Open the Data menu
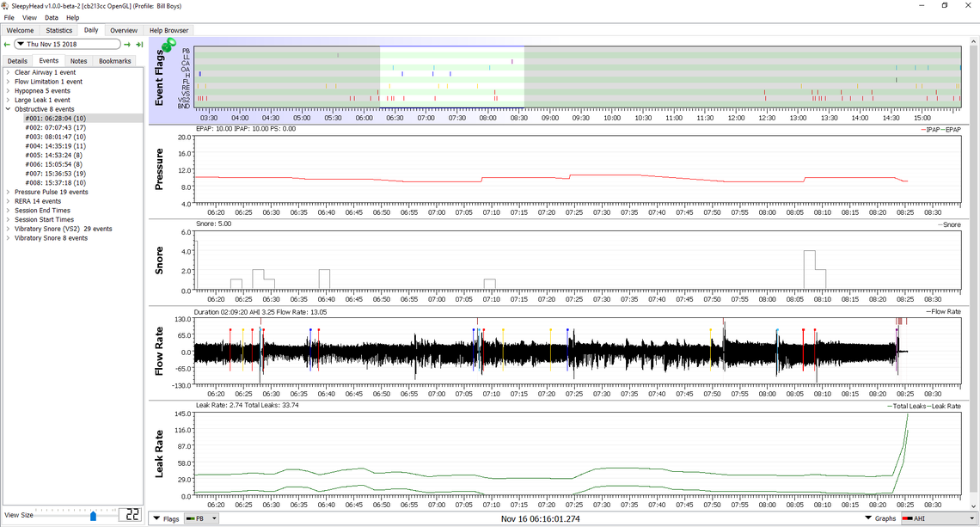Image resolution: width=980 pixels, height=527 pixels. [52, 17]
